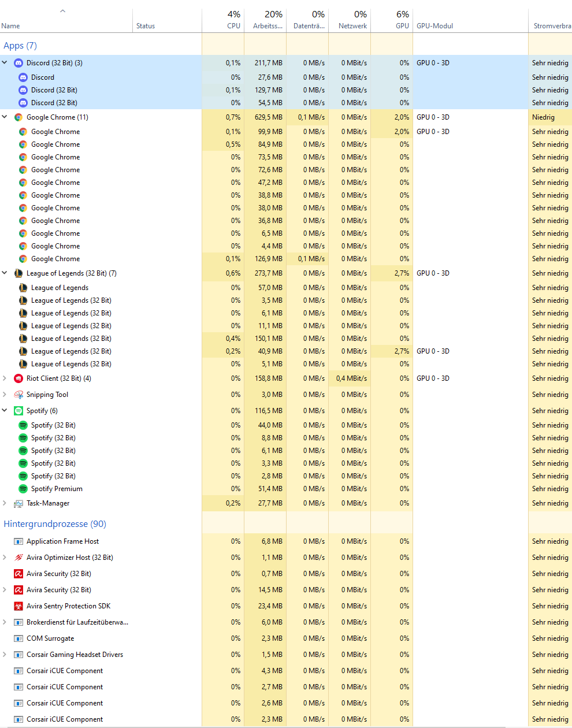Click the Corsair iCUE Component icon with 4,3 MB
Image resolution: width=572 pixels, height=728 pixels.
coord(18,671)
